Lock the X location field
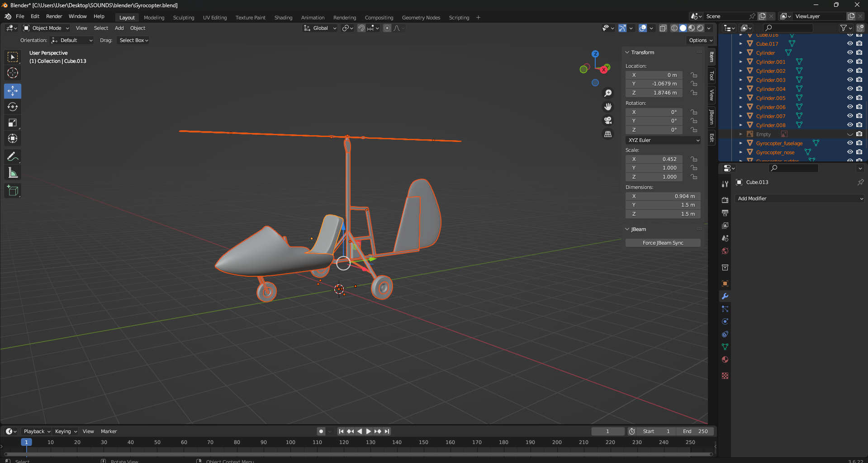Viewport: 868px width, 463px height. 694,75
